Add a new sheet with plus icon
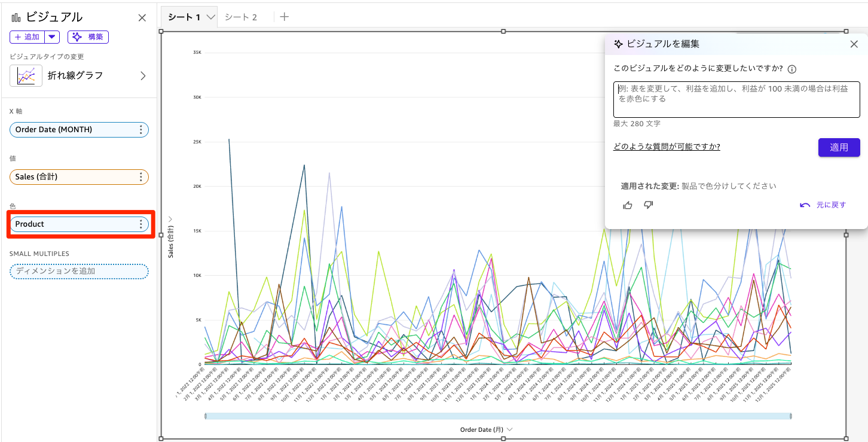The height and width of the screenshot is (442, 868). click(285, 17)
